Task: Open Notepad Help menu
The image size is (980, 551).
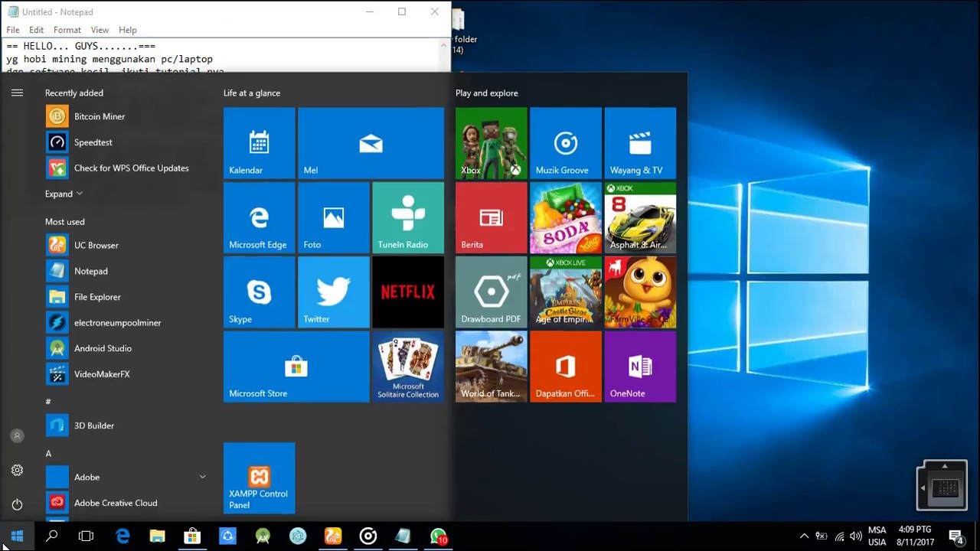Action: [x=128, y=30]
